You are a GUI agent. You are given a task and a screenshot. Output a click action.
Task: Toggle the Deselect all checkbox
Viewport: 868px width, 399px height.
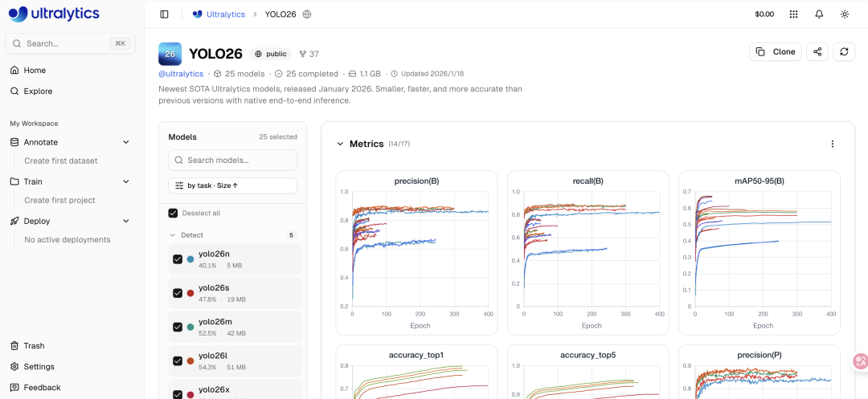(173, 213)
